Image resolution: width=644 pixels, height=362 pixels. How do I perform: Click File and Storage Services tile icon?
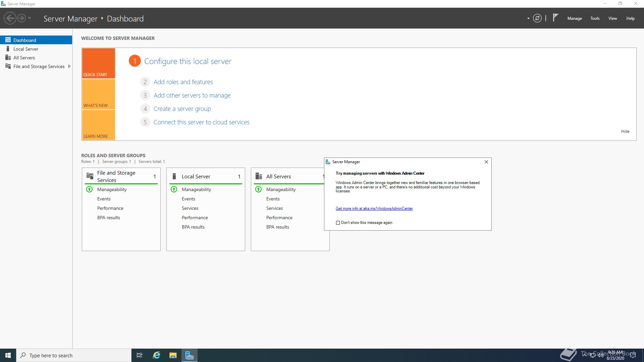point(90,176)
